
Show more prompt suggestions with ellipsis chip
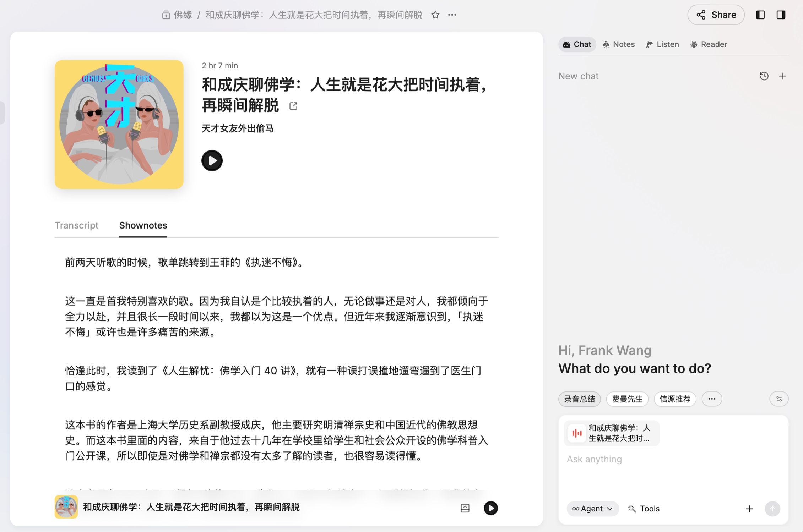tap(712, 399)
